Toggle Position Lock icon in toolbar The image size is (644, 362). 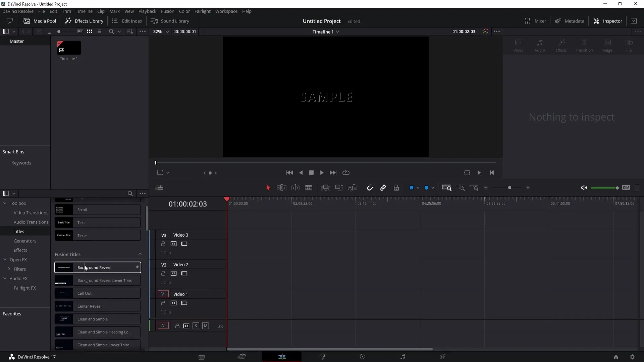click(x=396, y=188)
